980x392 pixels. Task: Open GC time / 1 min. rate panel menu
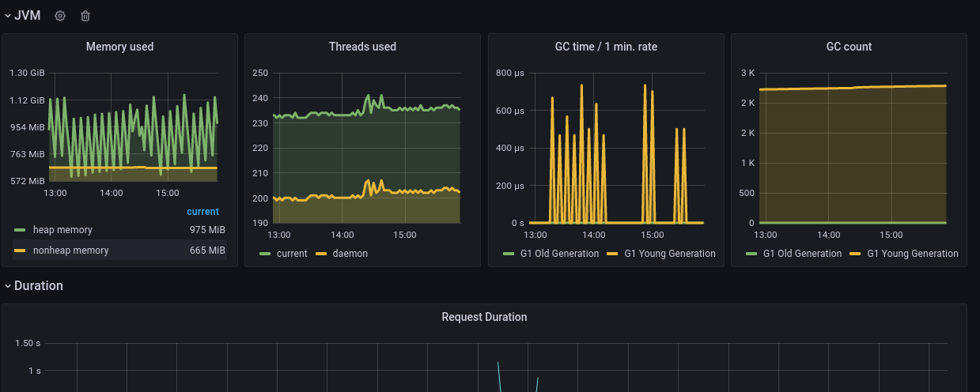tap(606, 47)
